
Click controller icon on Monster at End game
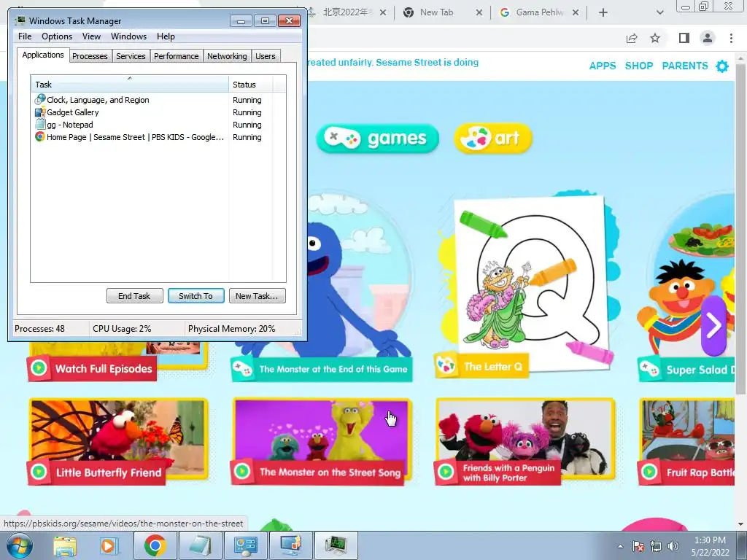click(x=242, y=368)
